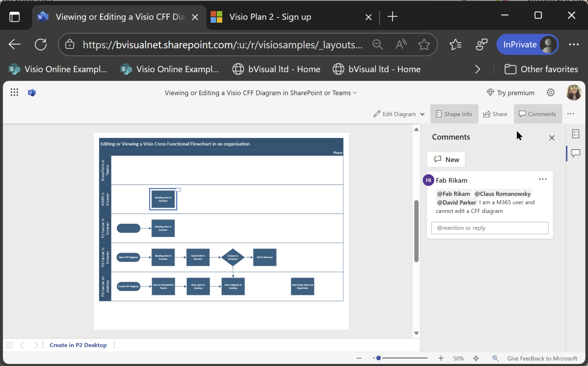
Task: Open the Microsoft 365 app launcher
Action: [x=14, y=92]
